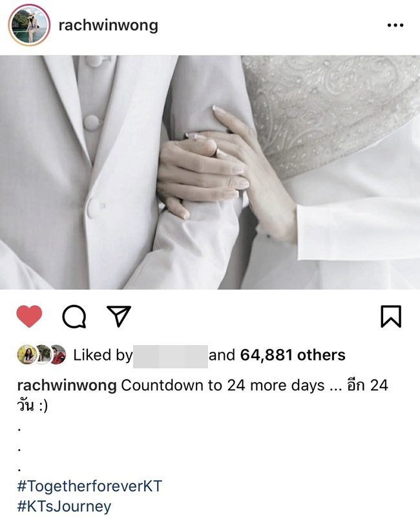Share post using paper plane icon

click(x=119, y=316)
